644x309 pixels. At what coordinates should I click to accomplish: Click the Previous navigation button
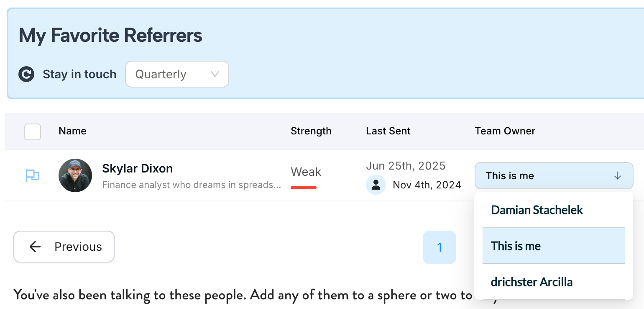[x=64, y=247]
